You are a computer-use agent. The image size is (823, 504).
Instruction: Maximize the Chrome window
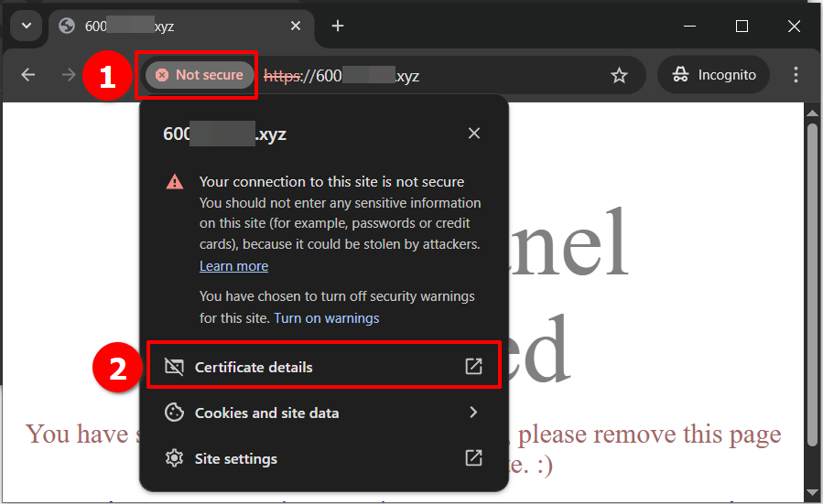click(x=742, y=26)
